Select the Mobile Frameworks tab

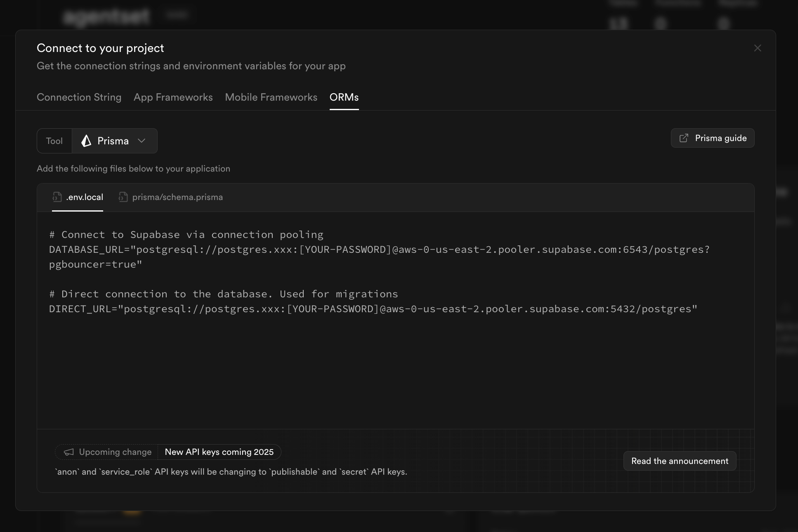[271, 97]
